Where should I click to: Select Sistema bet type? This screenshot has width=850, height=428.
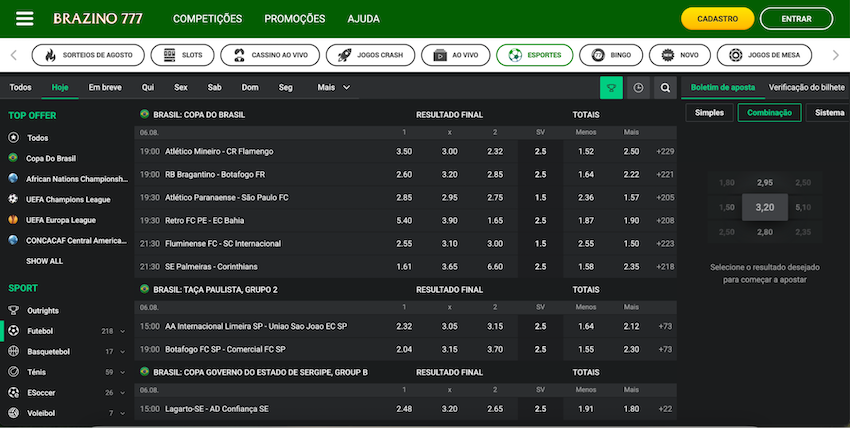pyautogui.click(x=829, y=113)
